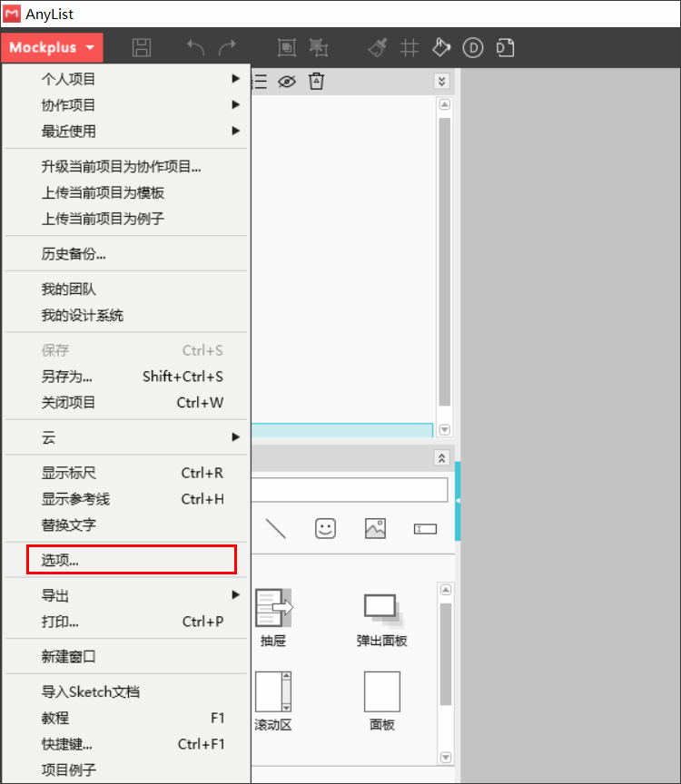Select the Line component icon
681x784 pixels.
click(276, 528)
